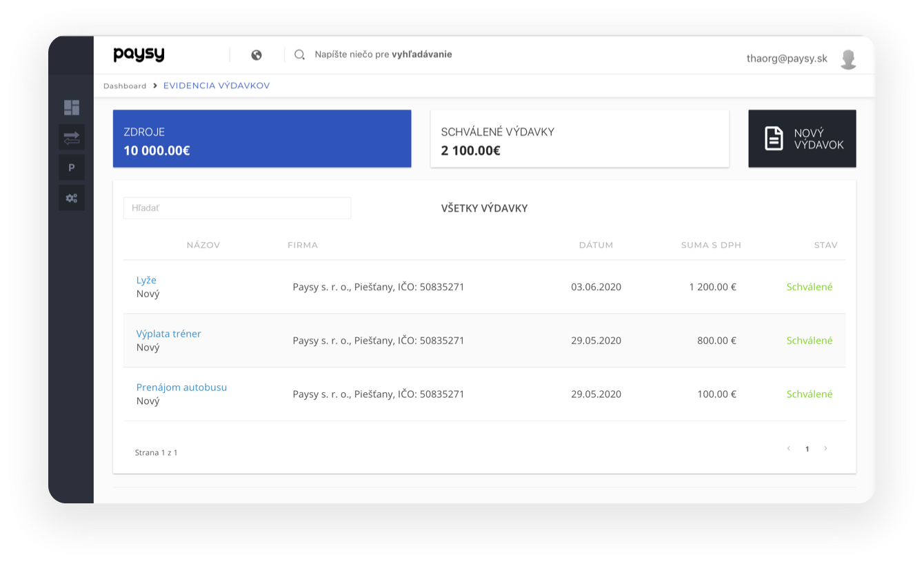Click the 1 200.00 € amount cell
Screen dimensions: 924x564
713,287
